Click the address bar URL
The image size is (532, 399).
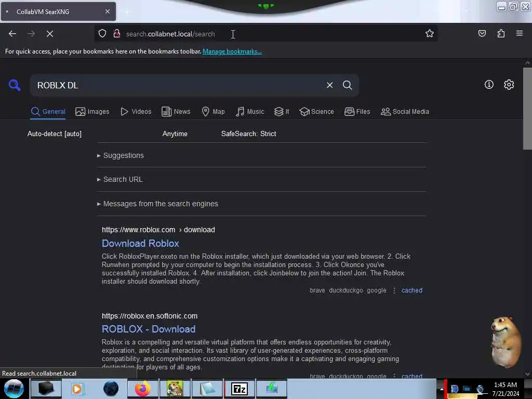(170, 34)
